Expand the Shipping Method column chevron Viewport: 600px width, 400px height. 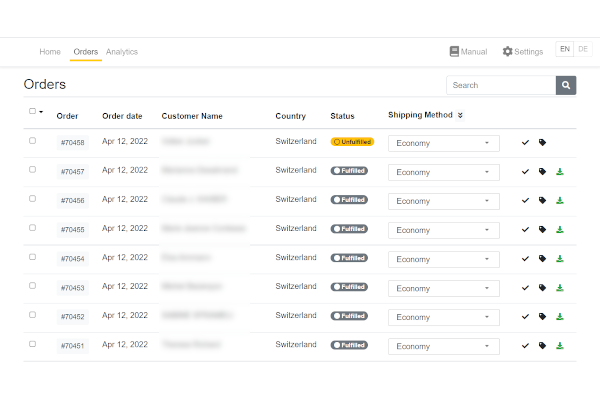(x=460, y=115)
